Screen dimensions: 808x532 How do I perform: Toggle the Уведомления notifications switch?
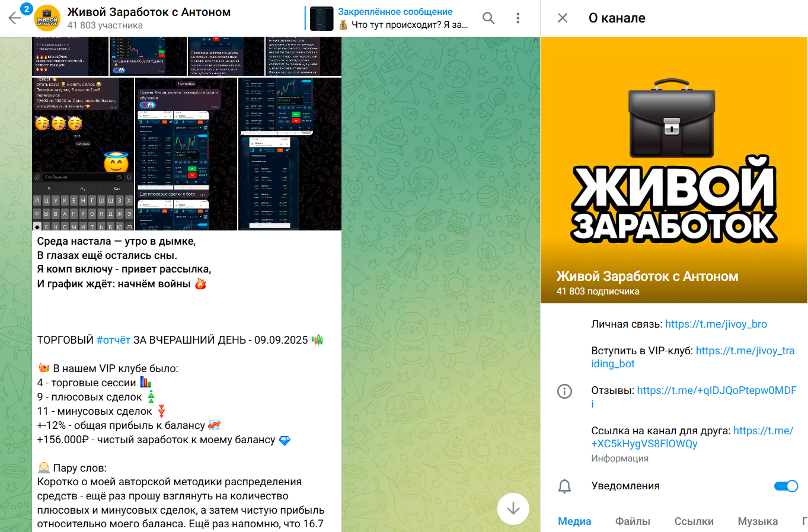point(786,486)
